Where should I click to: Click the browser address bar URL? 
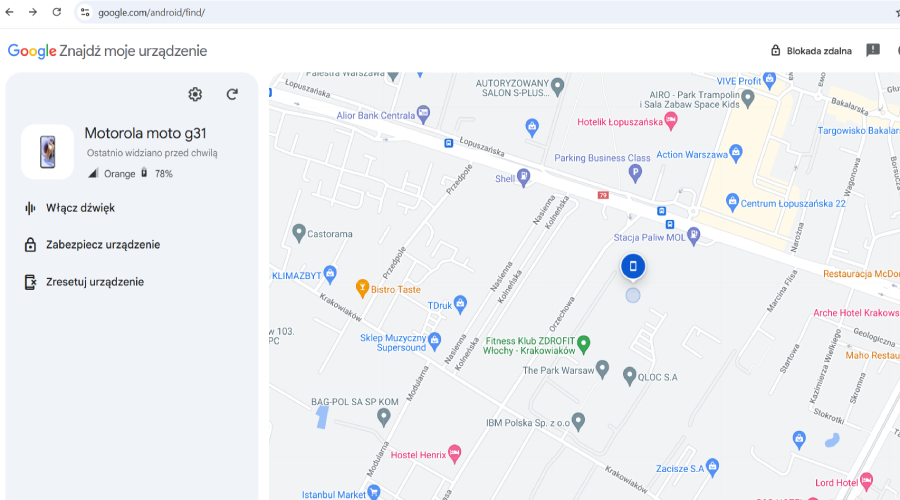pos(150,12)
